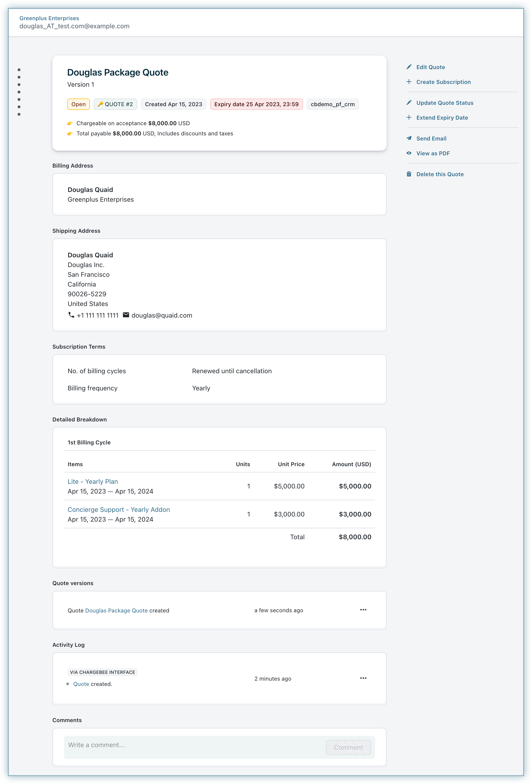This screenshot has width=532, height=784.
Task: Click the Quote link in the Activity Log
Action: click(81, 684)
